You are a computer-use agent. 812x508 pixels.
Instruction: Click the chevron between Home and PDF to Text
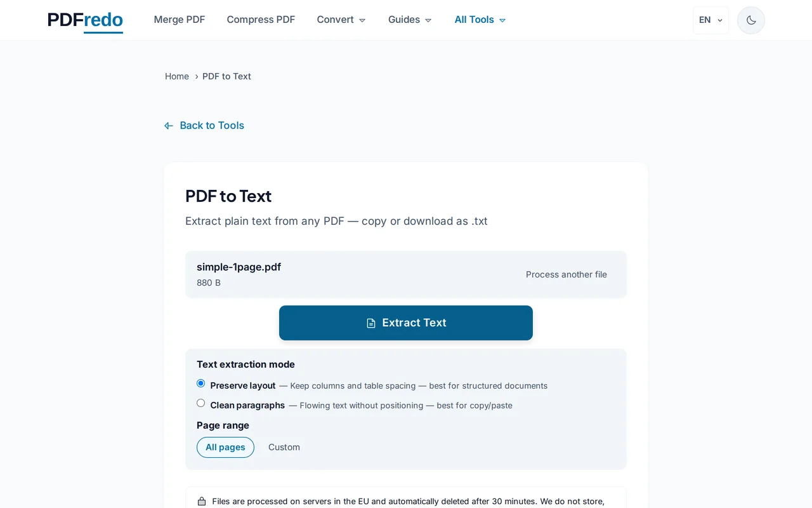click(195, 76)
